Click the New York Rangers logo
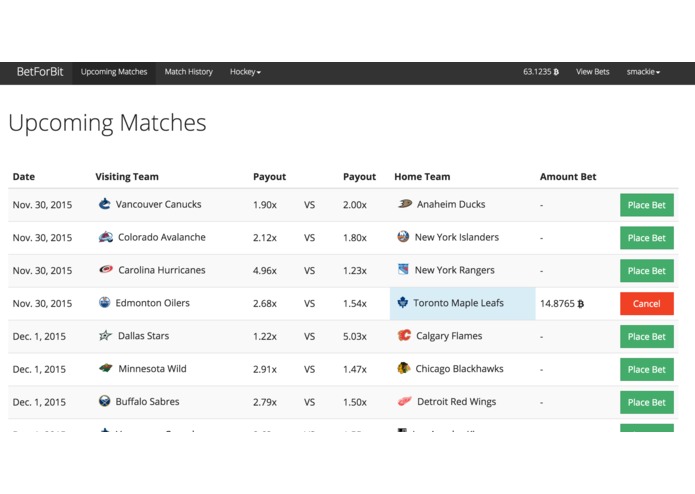The height and width of the screenshot is (494, 695). (x=403, y=269)
